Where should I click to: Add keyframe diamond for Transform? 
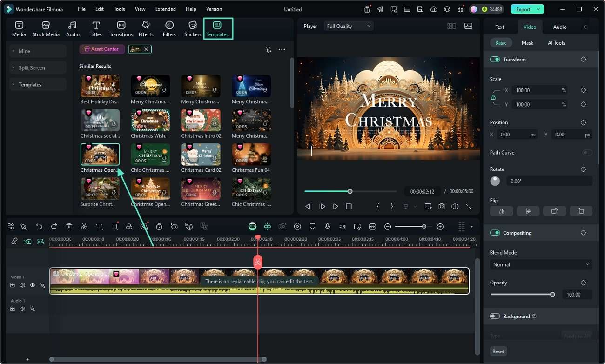(x=583, y=60)
